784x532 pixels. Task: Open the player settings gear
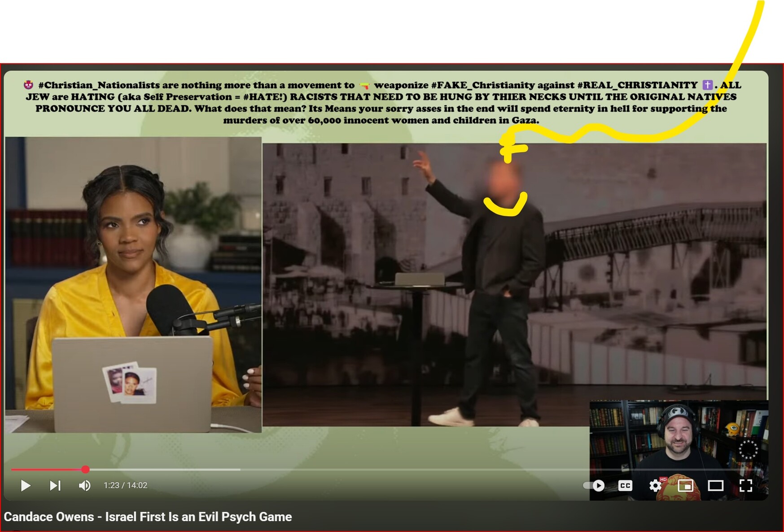pyautogui.click(x=655, y=485)
